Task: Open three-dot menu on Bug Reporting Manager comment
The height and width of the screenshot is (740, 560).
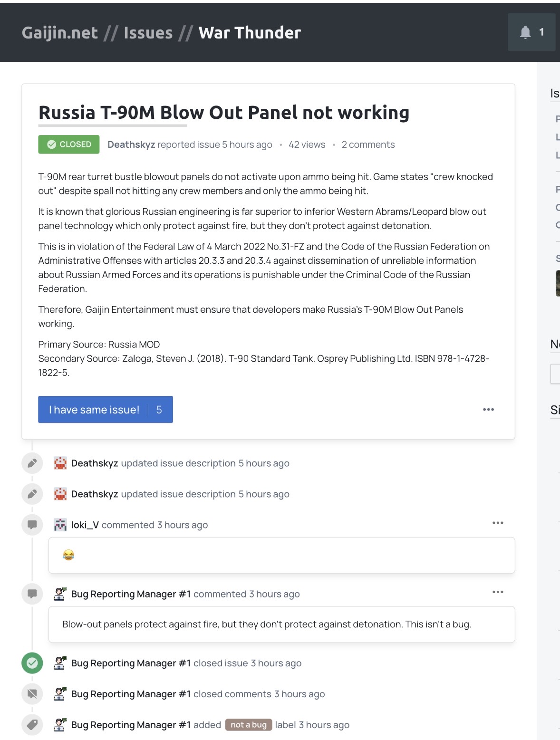Action: (x=498, y=592)
